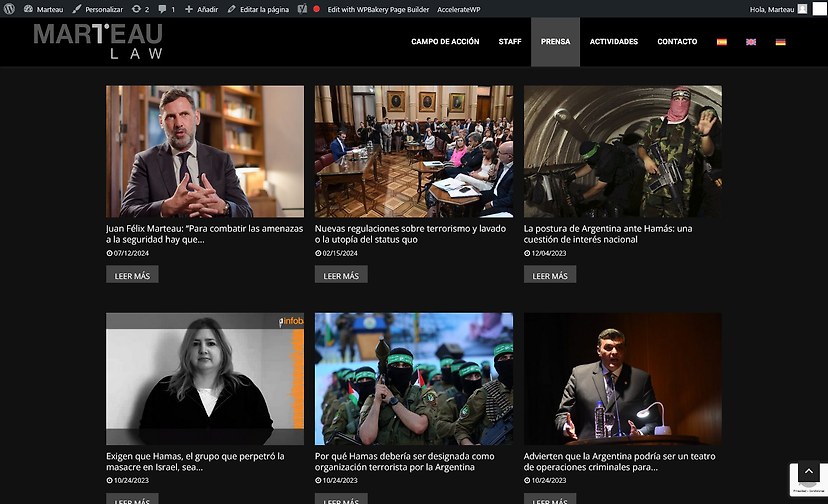Open headline La postura de Argentina ante Hamás

[x=608, y=234]
